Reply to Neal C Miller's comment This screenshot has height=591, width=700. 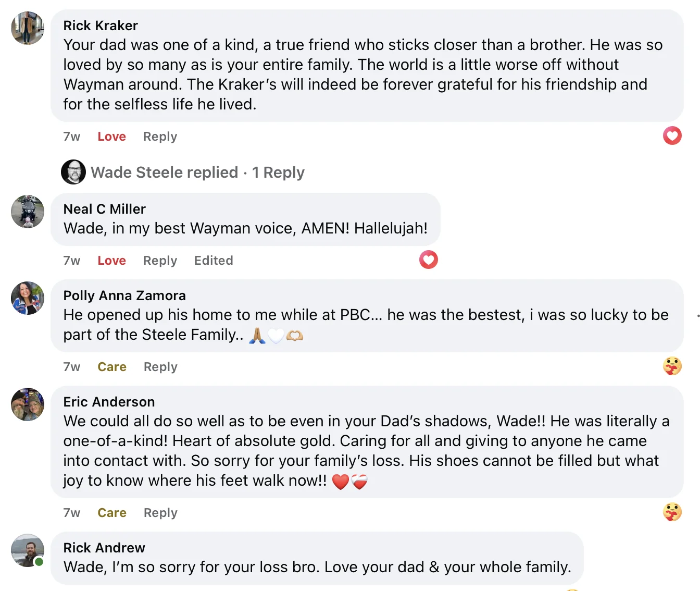tap(160, 261)
